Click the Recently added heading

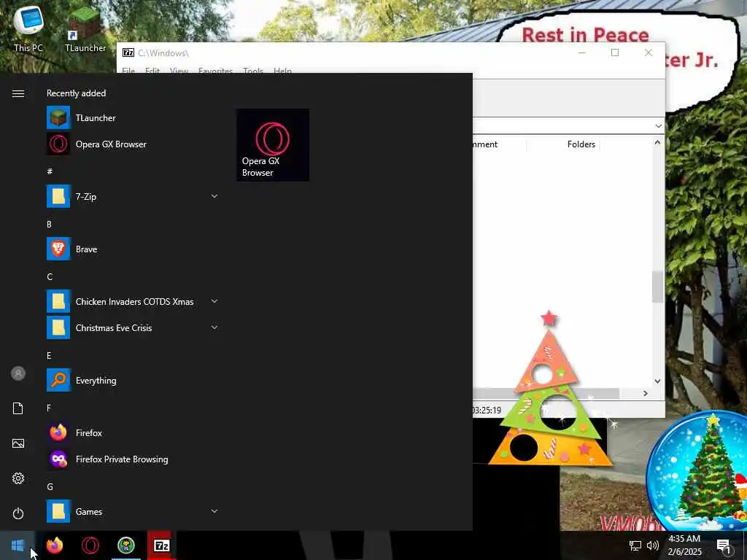pyautogui.click(x=76, y=93)
